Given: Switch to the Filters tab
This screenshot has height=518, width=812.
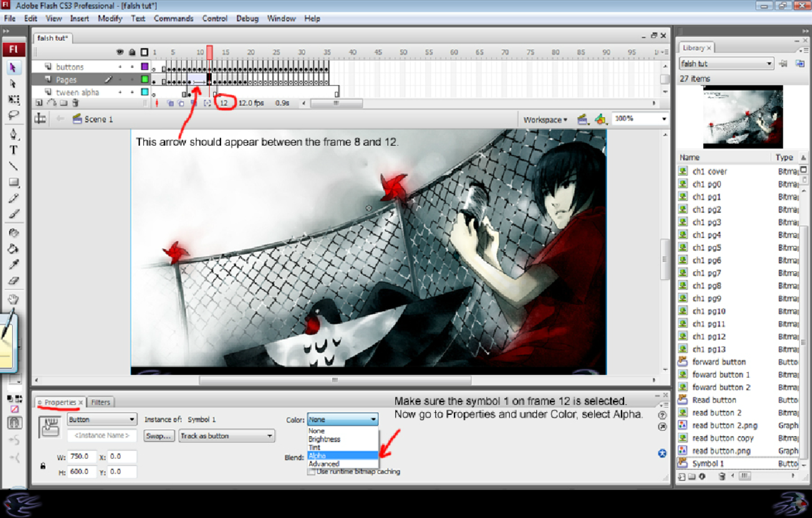Looking at the screenshot, I should [x=100, y=402].
